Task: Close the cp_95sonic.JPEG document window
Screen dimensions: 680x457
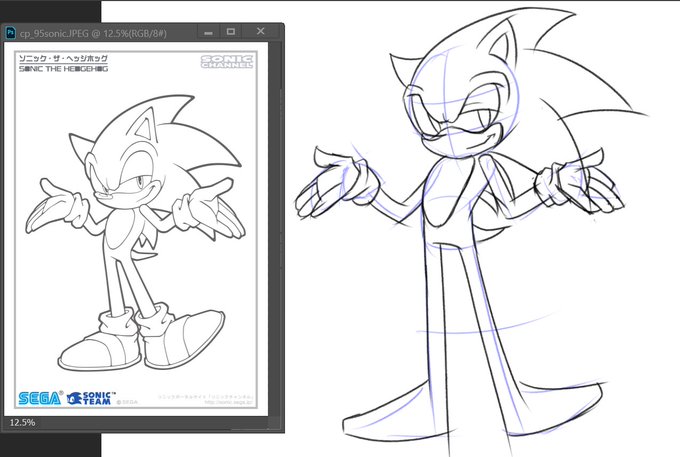Action: click(x=260, y=31)
